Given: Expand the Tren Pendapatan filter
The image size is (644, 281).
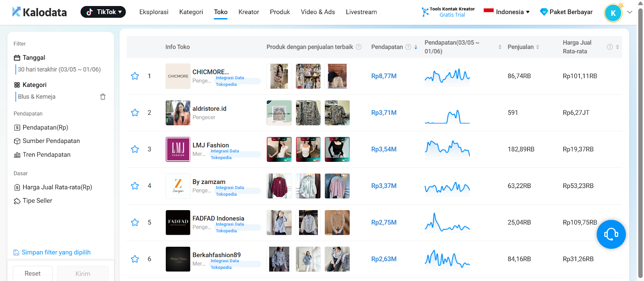Looking at the screenshot, I should coord(42,155).
